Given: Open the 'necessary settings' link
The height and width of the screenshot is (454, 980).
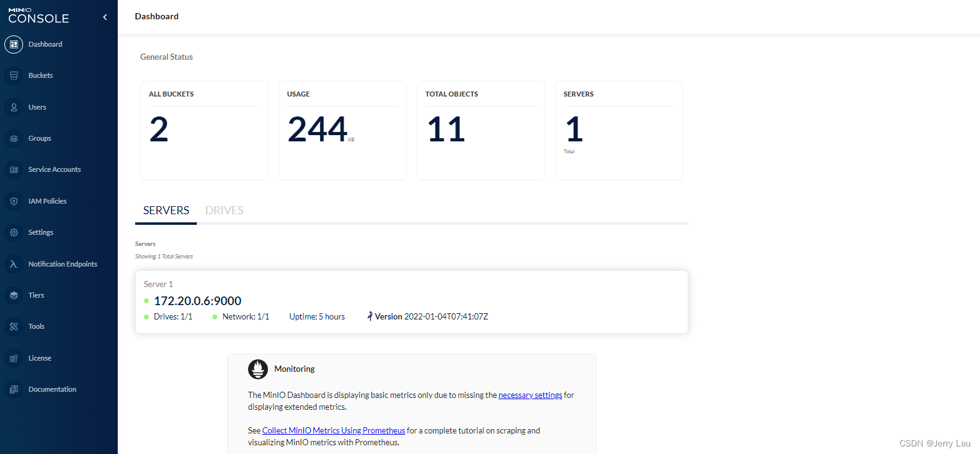Looking at the screenshot, I should pos(530,395).
